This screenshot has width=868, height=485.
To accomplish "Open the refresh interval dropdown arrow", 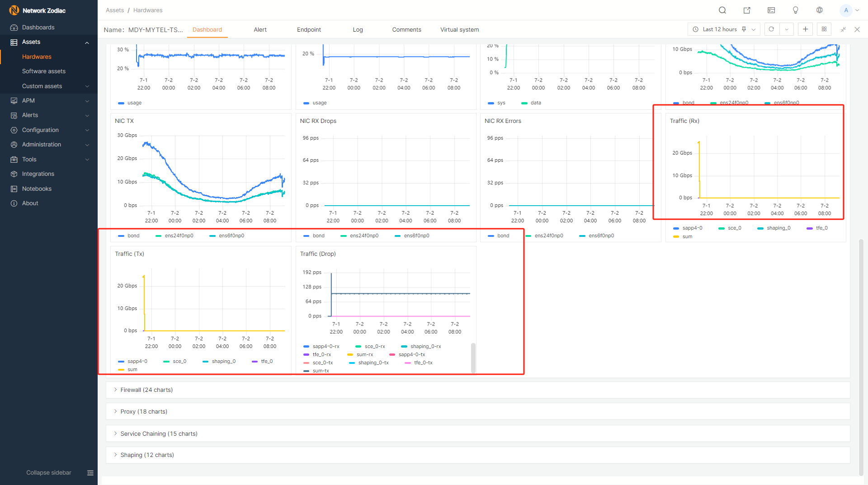I will pyautogui.click(x=787, y=29).
